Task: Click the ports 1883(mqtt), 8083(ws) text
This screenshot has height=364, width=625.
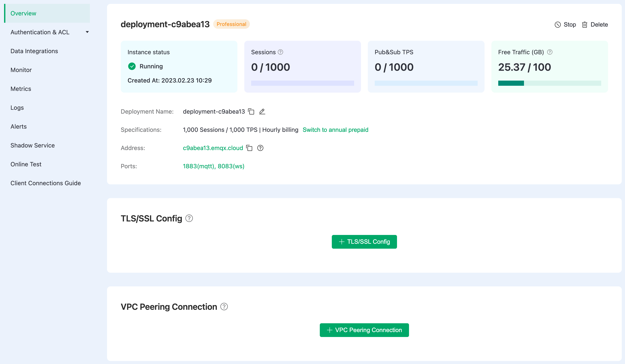Action: click(214, 166)
